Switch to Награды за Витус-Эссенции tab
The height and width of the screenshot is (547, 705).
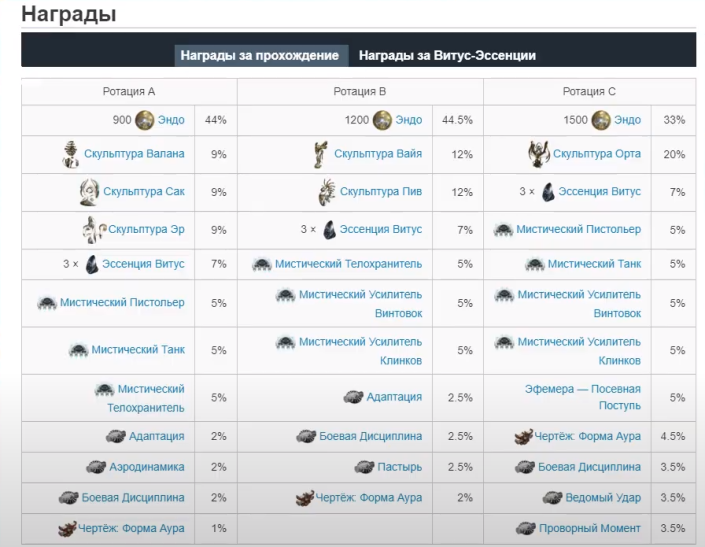point(447,55)
